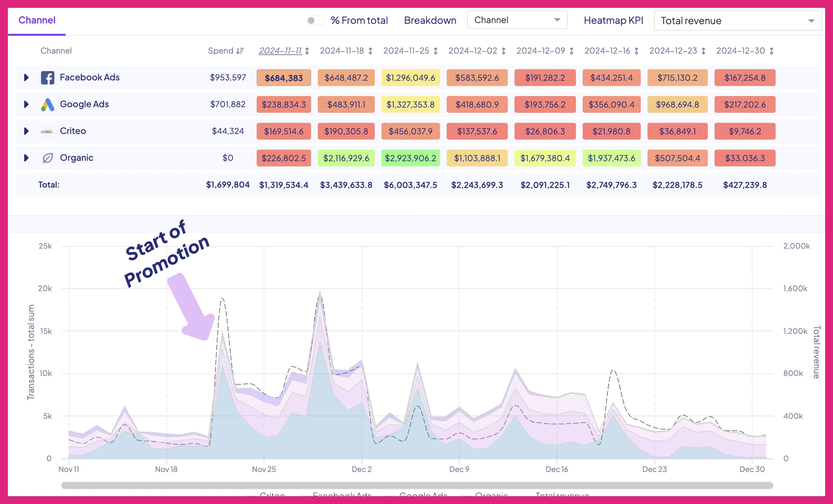Expand the Google Ads row
The width and height of the screenshot is (833, 504).
pyautogui.click(x=26, y=104)
